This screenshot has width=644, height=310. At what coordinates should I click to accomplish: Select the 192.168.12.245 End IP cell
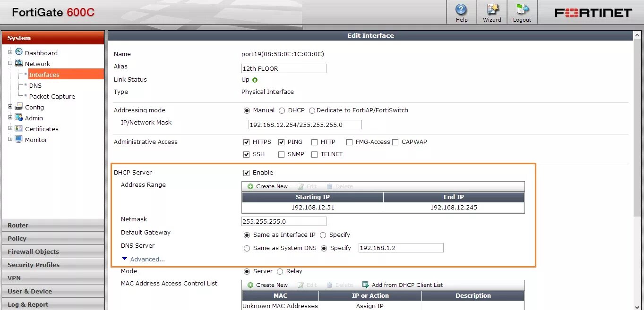point(454,208)
